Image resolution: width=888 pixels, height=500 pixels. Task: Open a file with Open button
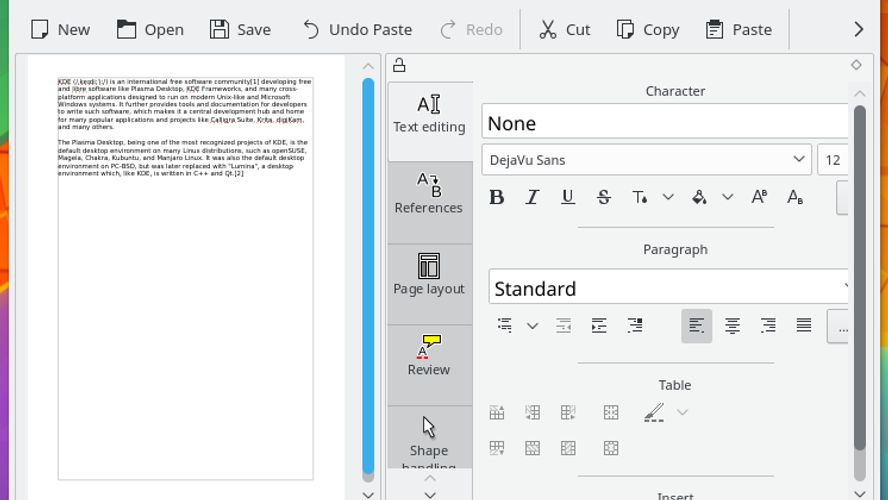tap(150, 29)
